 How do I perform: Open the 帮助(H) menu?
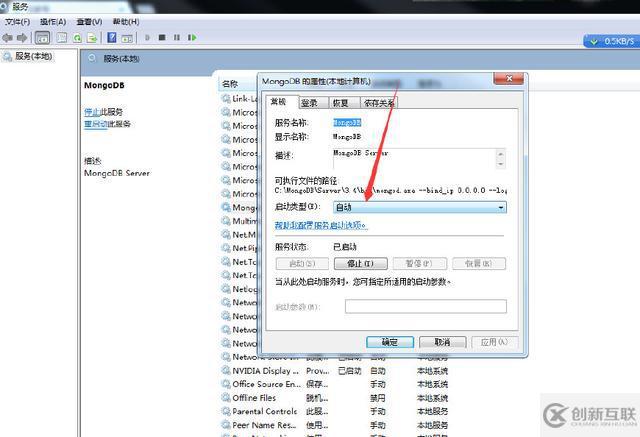tap(126, 22)
